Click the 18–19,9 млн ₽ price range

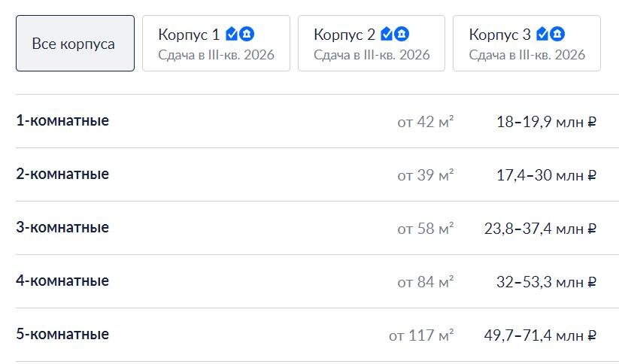546,122
